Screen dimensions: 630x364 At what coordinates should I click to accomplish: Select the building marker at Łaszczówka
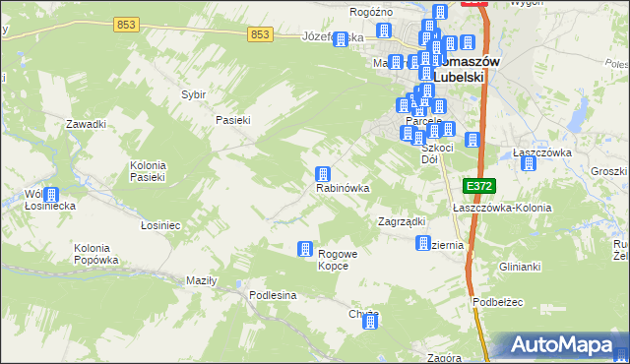(x=529, y=163)
